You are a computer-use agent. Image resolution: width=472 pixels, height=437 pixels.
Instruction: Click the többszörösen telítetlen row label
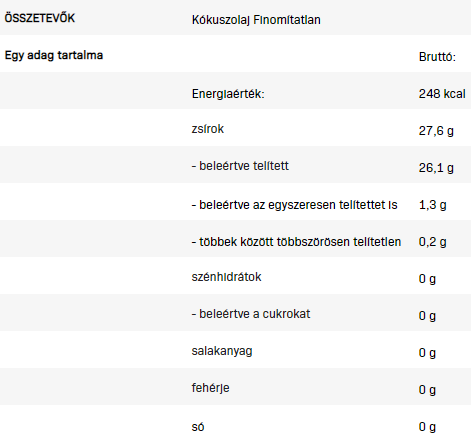pos(296,242)
